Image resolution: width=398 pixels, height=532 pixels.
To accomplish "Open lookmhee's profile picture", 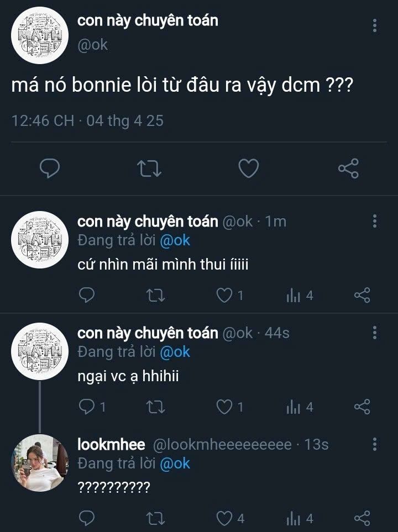I will coord(39,463).
